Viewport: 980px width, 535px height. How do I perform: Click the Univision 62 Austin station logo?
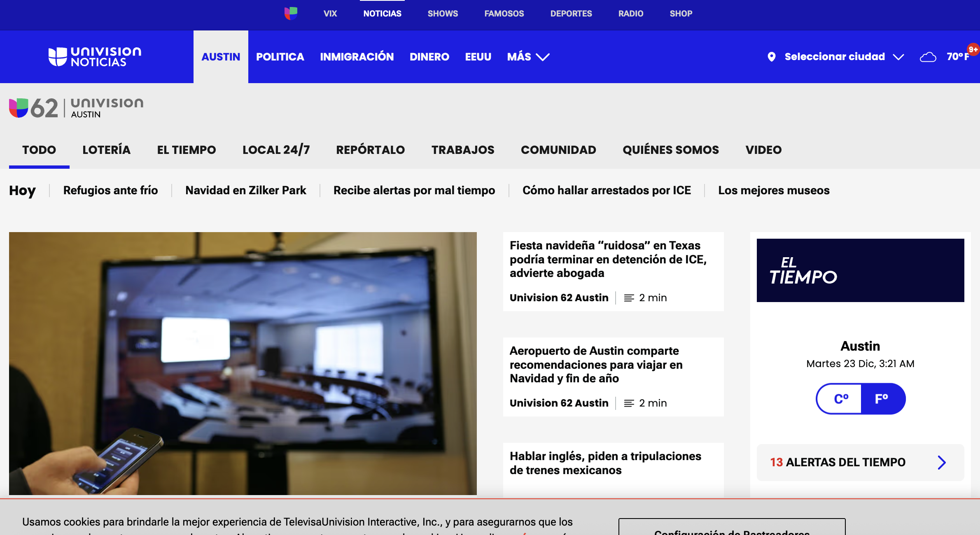click(x=77, y=108)
